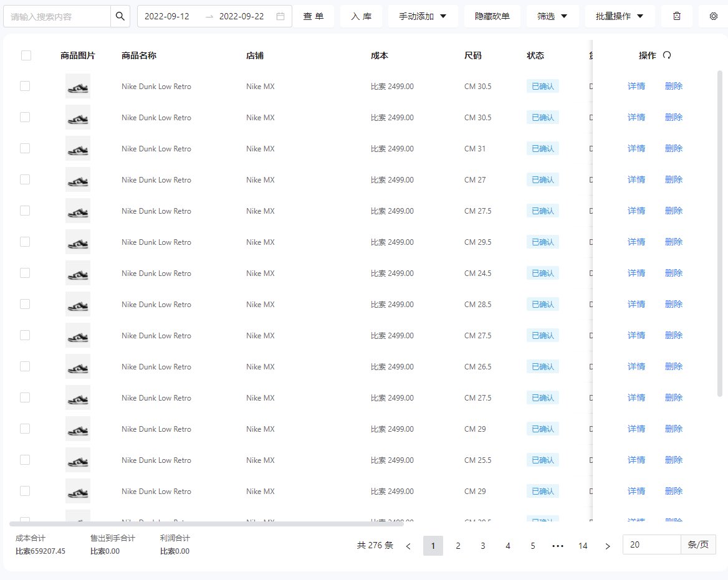Check the row checkbox for CM 26.5
The width and height of the screenshot is (728, 580).
point(25,366)
